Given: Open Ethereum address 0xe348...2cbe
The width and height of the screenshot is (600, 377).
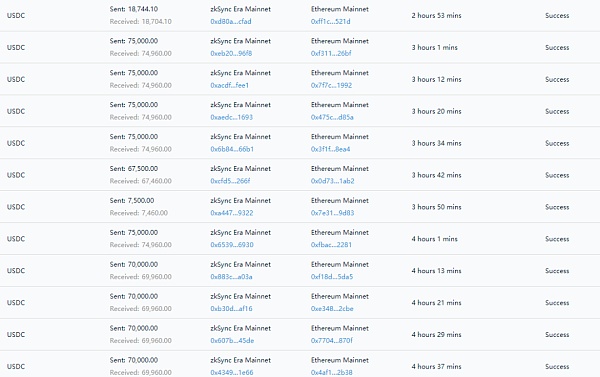Looking at the screenshot, I should point(332,308).
